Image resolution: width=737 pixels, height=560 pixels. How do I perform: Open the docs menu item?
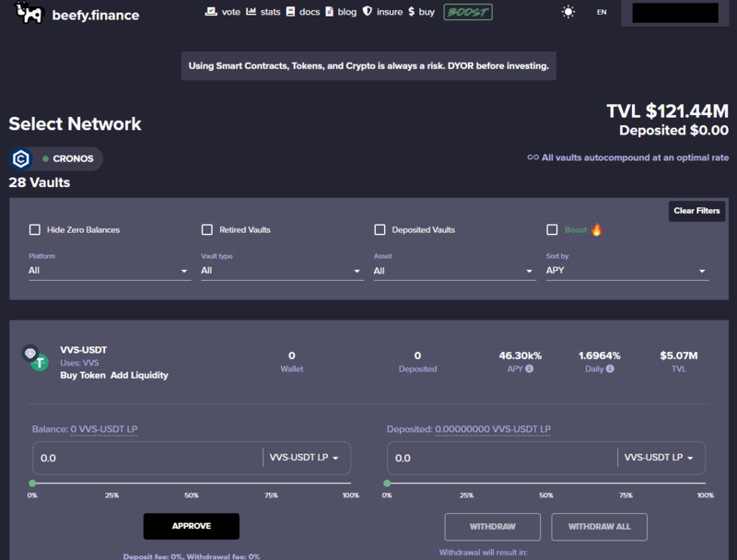tap(310, 12)
